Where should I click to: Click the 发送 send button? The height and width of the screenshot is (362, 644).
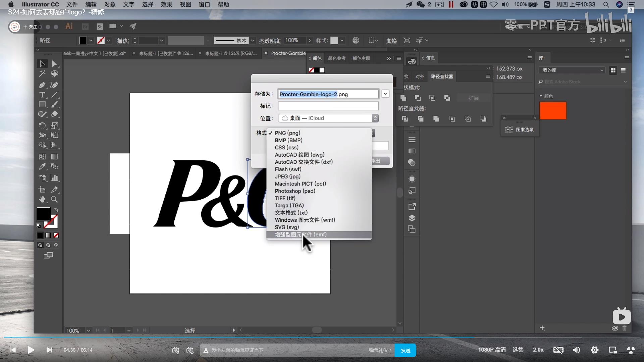(x=406, y=350)
